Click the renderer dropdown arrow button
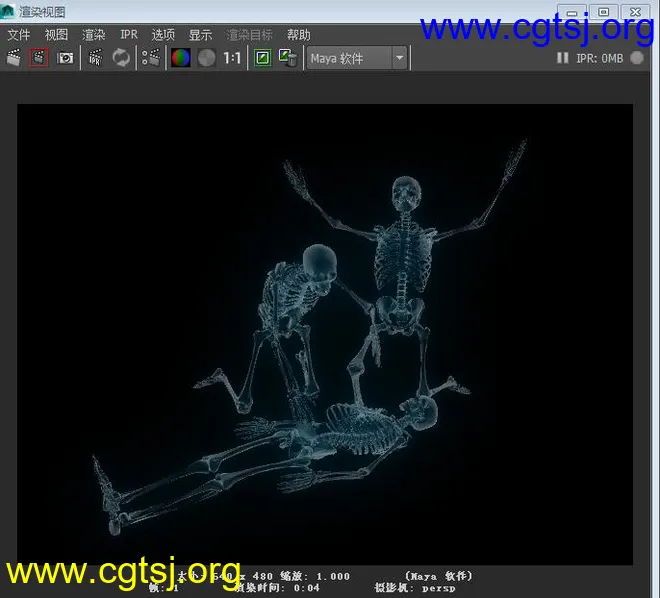 (x=399, y=58)
